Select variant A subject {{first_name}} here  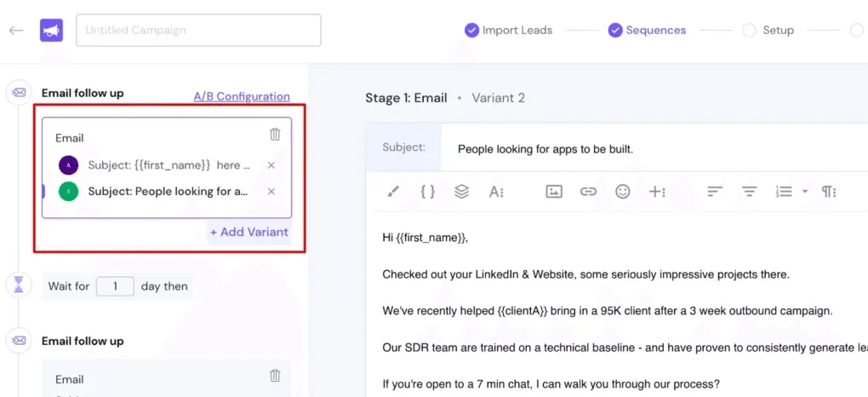[x=168, y=165]
